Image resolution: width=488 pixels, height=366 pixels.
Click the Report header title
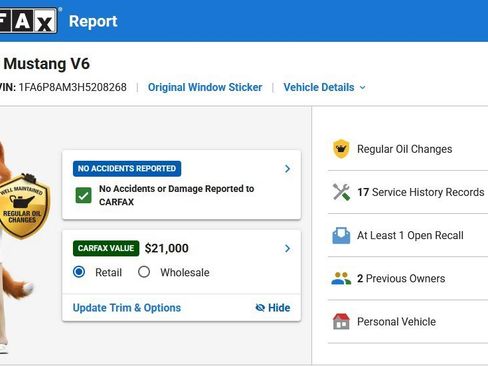tap(93, 21)
